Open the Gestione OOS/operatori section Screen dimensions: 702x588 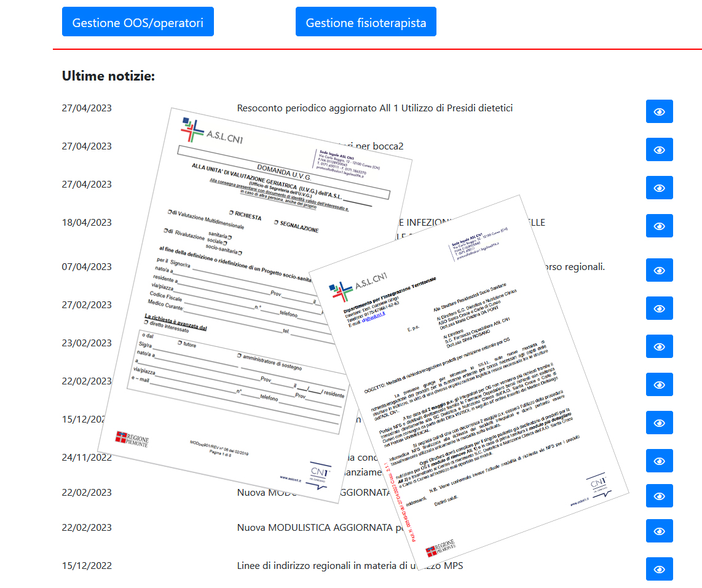(138, 22)
